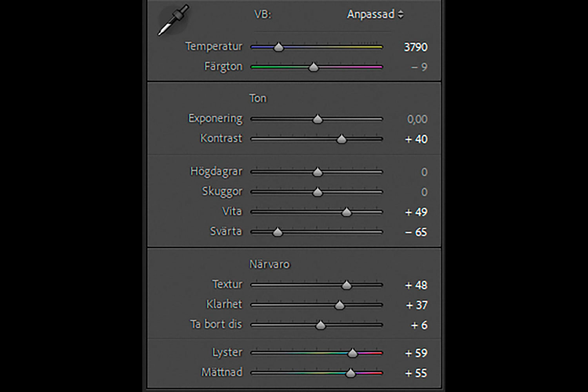The height and width of the screenshot is (392, 588).
Task: Click the Textur slider handle
Action: coord(346,285)
